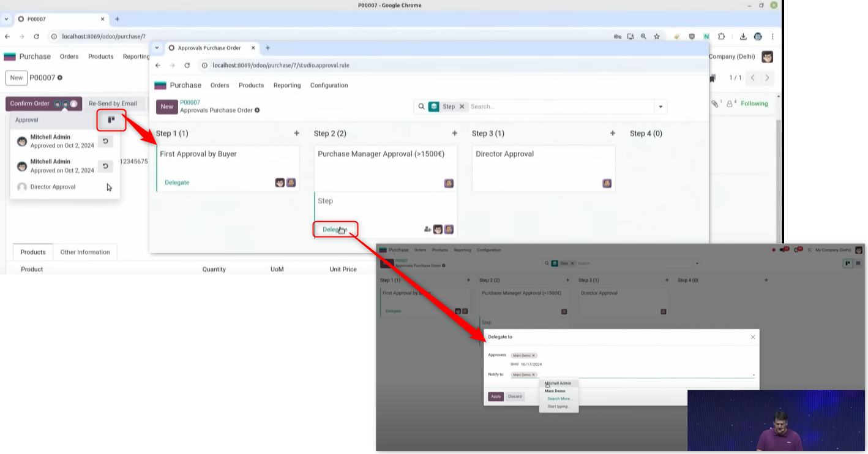Viewport: 868px width, 454px height.
Task: Add a rule with plus in Step 3
Action: (613, 133)
